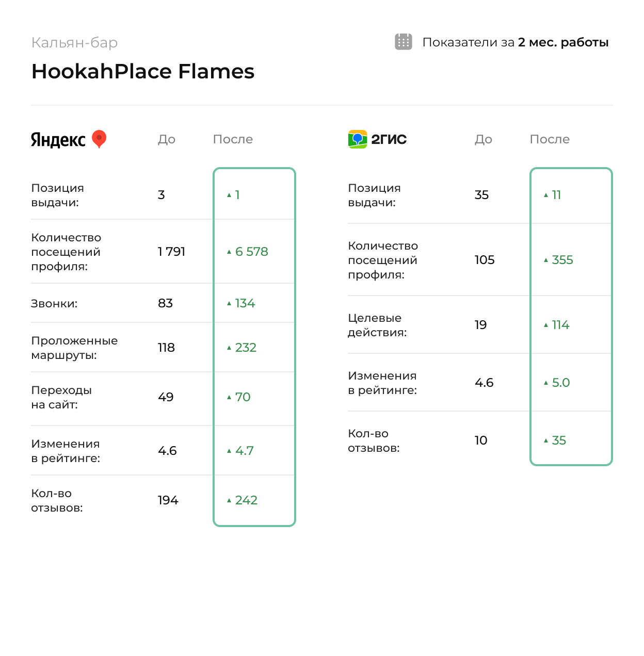644x656 pixels.
Task: Click the Яндекс logo text
Action: pyautogui.click(x=58, y=140)
